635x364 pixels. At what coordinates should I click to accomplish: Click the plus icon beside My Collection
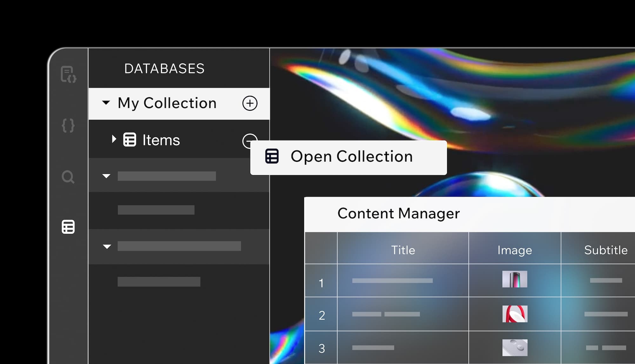pos(250,103)
